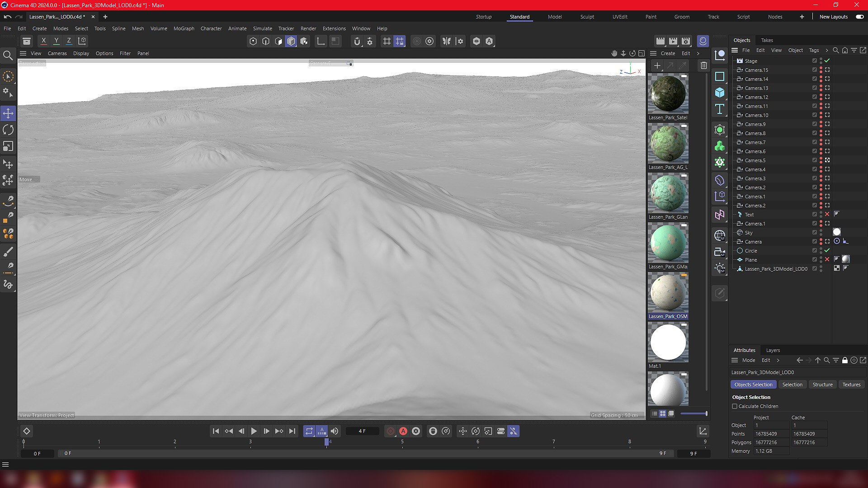Select the Sky object row
Viewport: 868px width, 488px height.
click(749, 233)
